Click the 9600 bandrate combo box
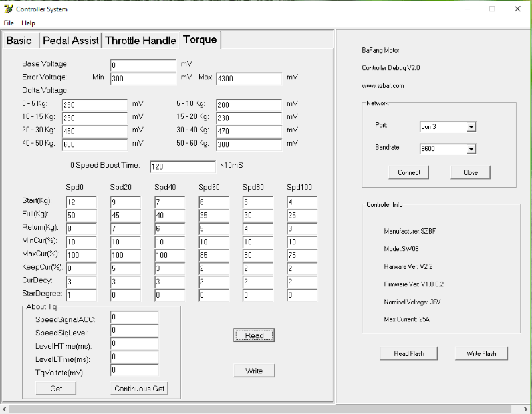Screen dimensions: 532x414 [x=448, y=148]
